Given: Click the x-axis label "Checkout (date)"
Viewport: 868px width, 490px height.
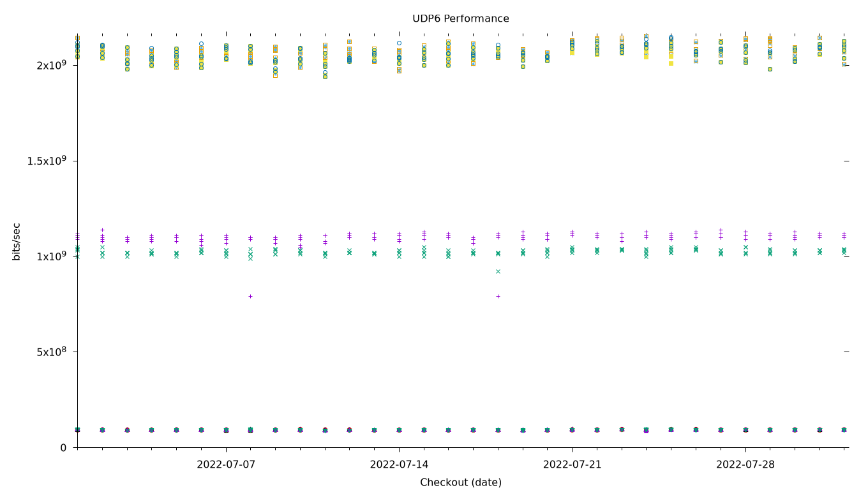Looking at the screenshot, I should (461, 482).
